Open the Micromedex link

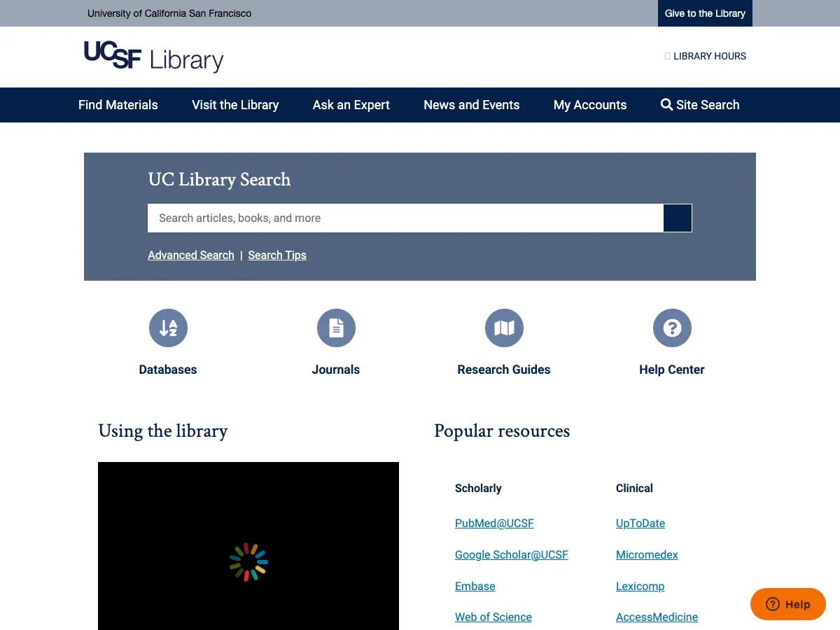click(647, 554)
